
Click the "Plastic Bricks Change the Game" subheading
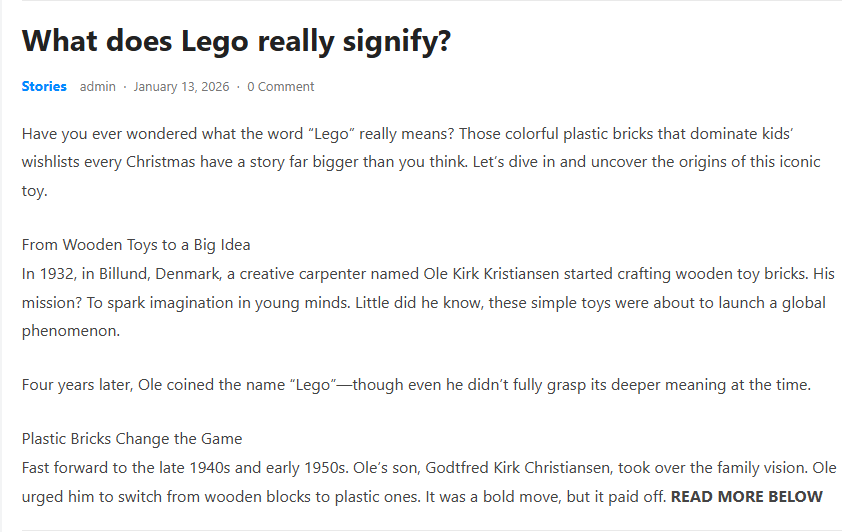point(132,438)
